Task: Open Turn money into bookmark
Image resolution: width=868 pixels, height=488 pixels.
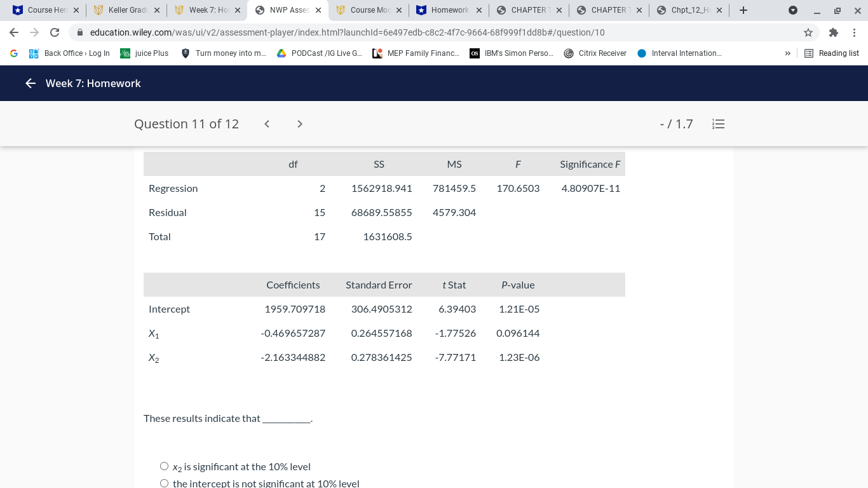Action: 224,53
